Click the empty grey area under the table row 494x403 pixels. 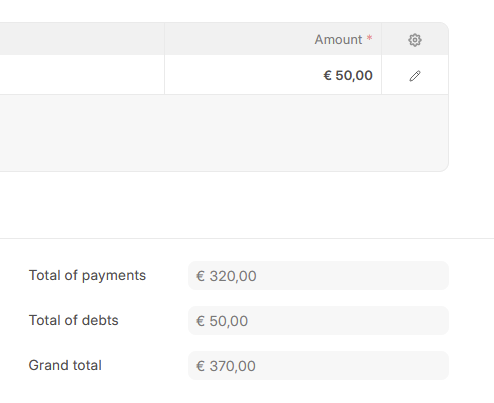coord(224,133)
